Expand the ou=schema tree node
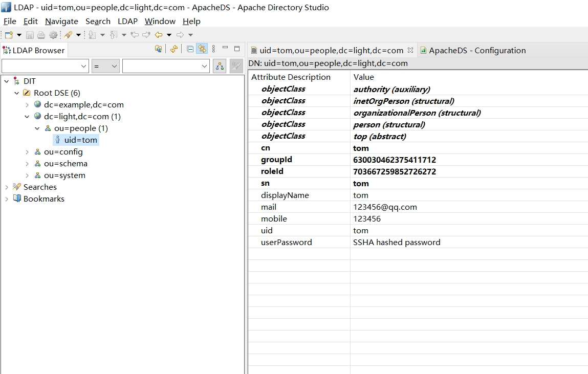 point(27,164)
